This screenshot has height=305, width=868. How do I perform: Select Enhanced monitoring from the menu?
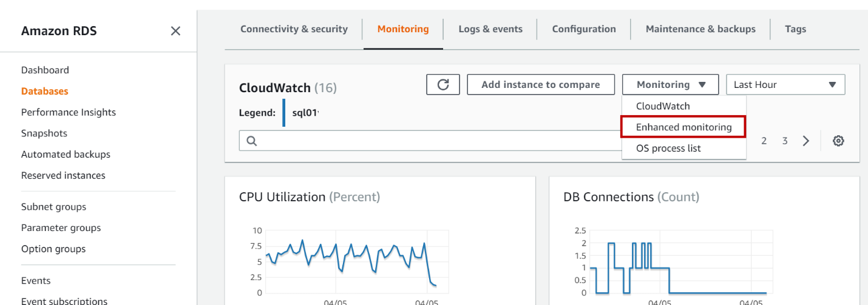click(x=683, y=127)
